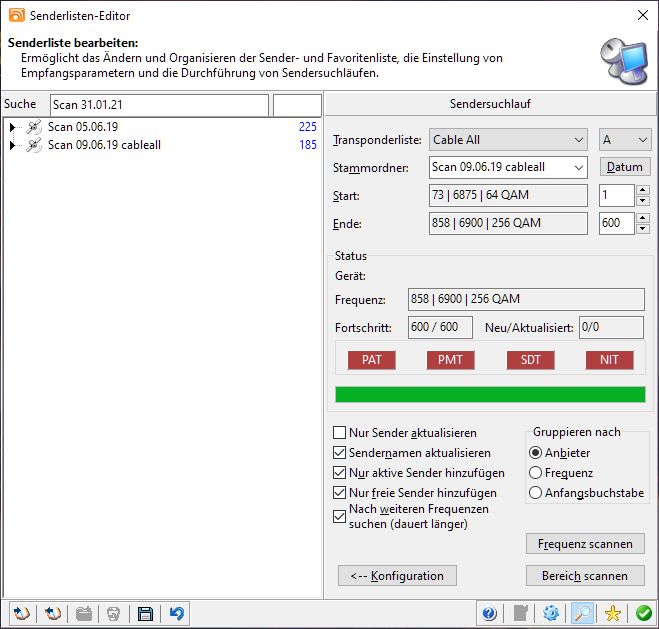Click the 'Sendersuchlauf' panel header
Screen dimensions: 659x629
489,104
